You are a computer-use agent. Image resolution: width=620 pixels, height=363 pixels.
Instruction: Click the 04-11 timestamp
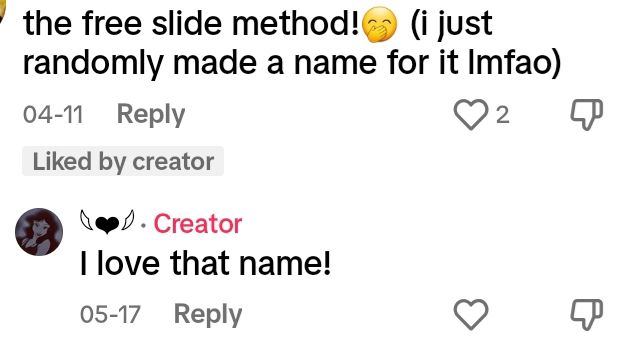coord(53,115)
